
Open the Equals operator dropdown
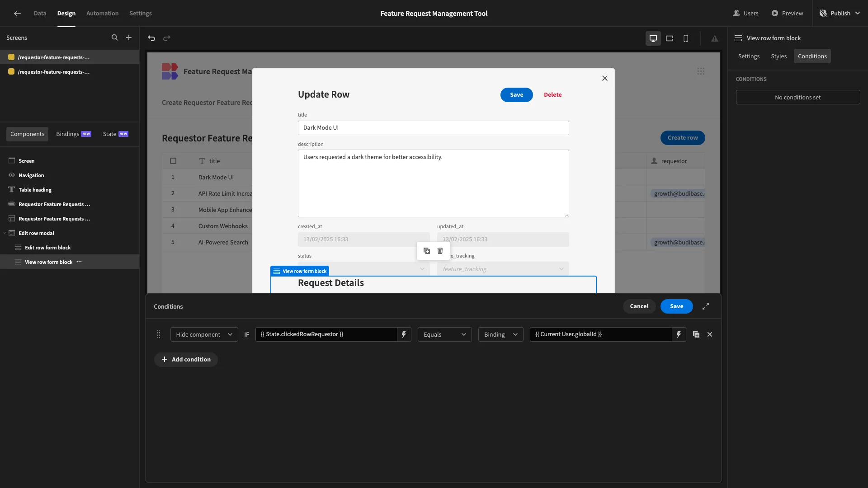pyautogui.click(x=445, y=334)
